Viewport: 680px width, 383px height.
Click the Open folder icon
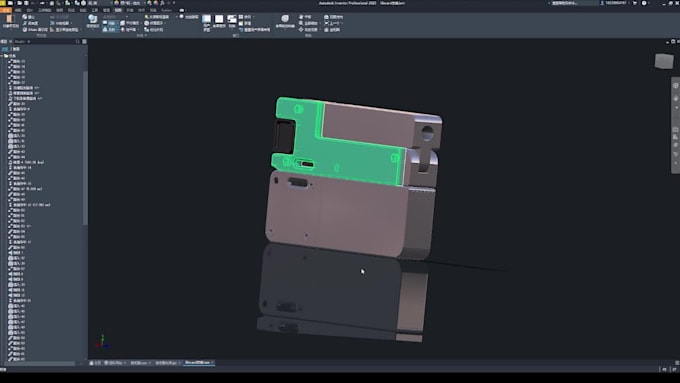click(19, 3)
